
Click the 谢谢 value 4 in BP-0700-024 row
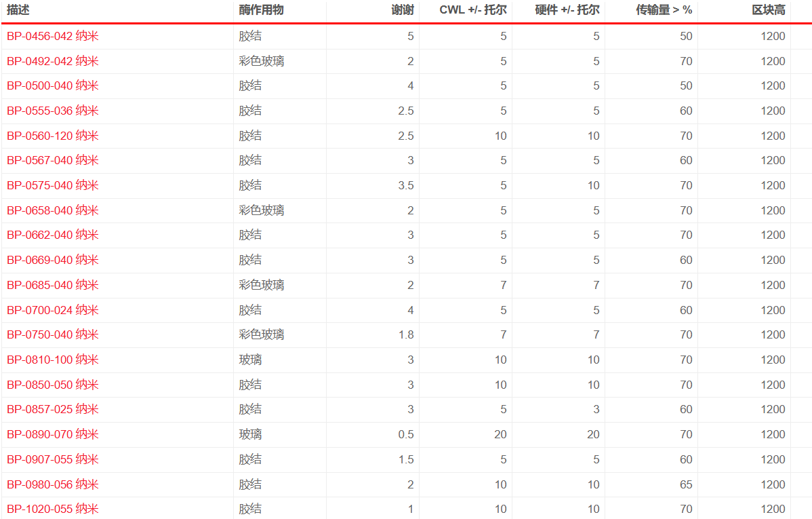click(411, 310)
